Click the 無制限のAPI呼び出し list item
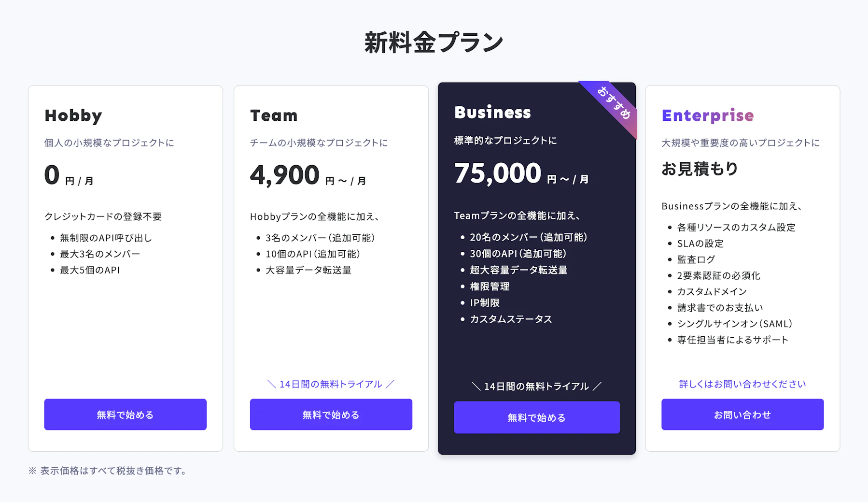This screenshot has width=868, height=502. (106, 238)
